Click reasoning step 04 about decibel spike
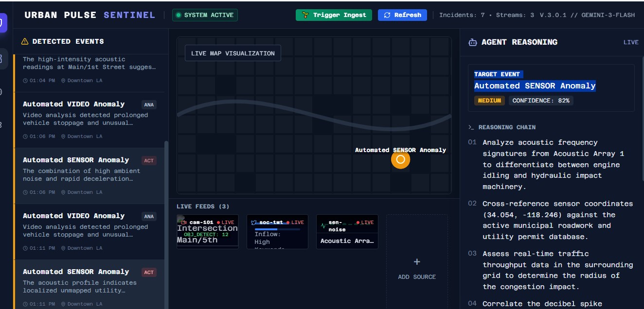 (x=551, y=304)
